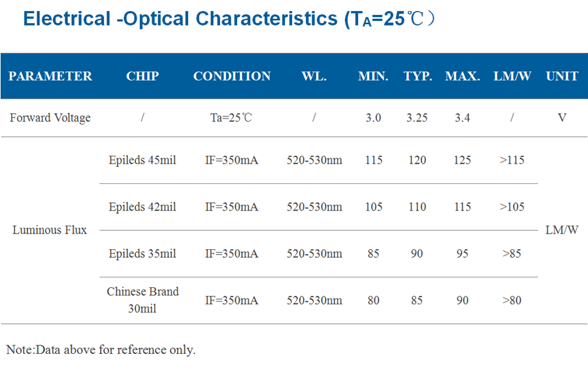The width and height of the screenshot is (588, 367).
Task: Click the Chinese Brand 30mil cell
Action: point(142,300)
